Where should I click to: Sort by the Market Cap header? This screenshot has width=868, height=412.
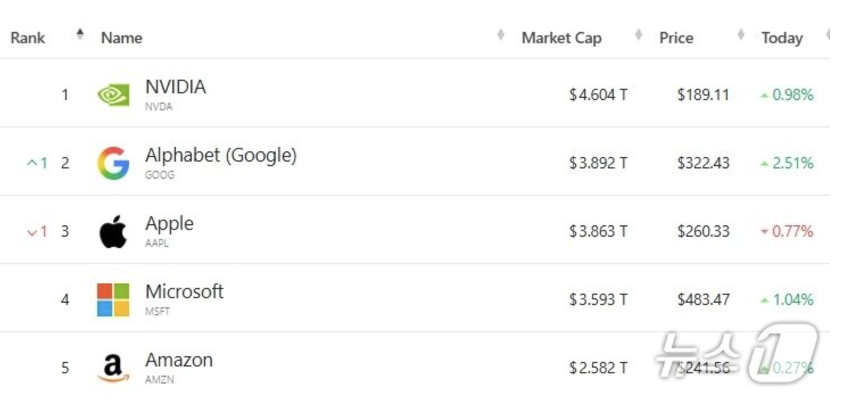[x=561, y=38]
